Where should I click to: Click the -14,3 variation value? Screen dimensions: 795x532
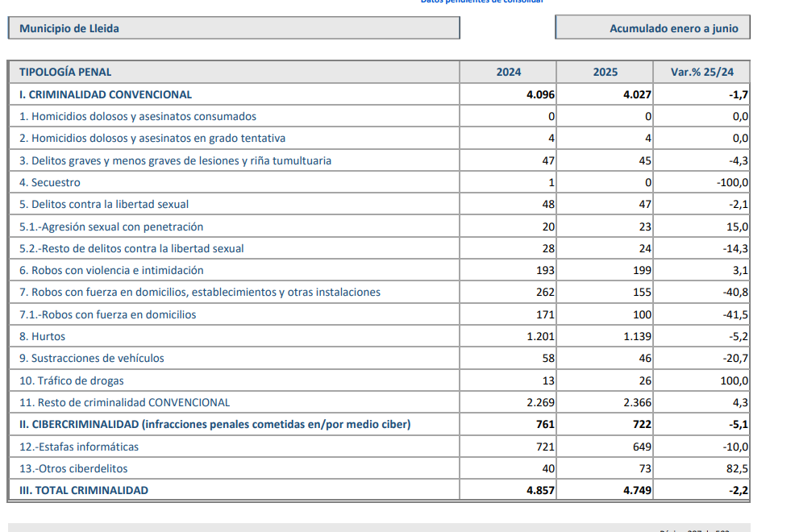click(x=735, y=248)
